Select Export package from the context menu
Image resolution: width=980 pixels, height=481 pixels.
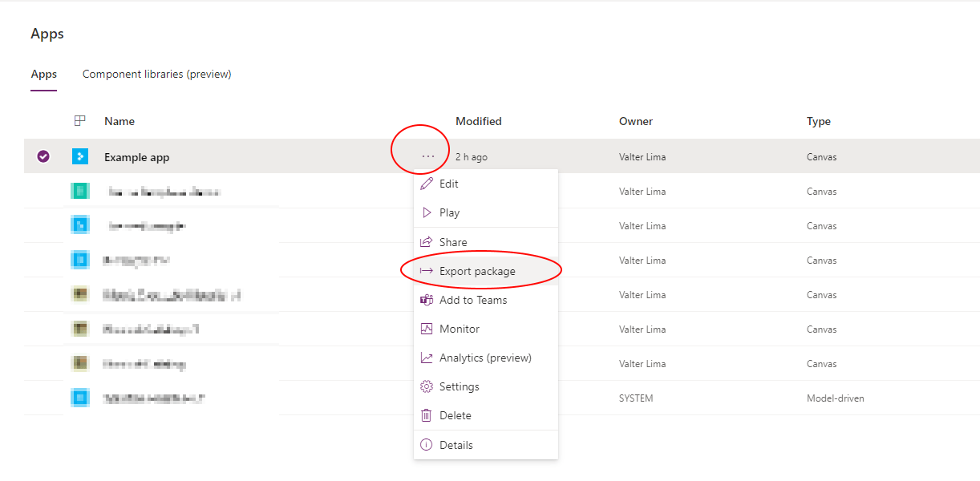click(x=478, y=270)
